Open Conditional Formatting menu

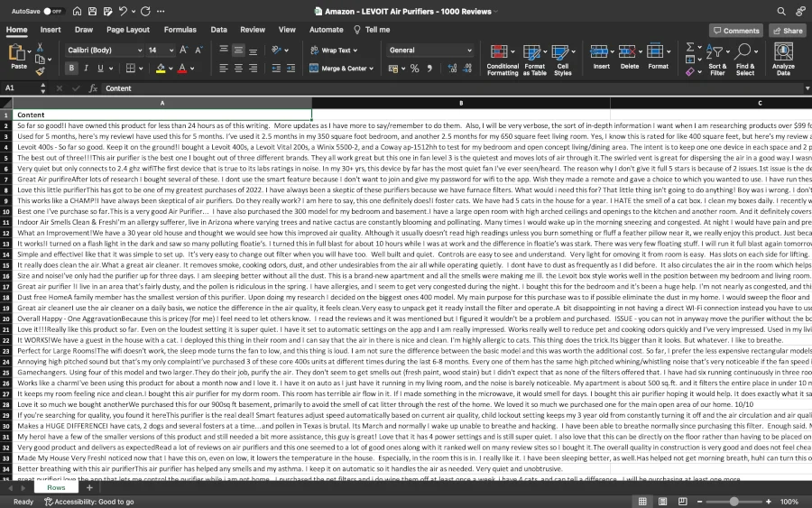click(503, 60)
